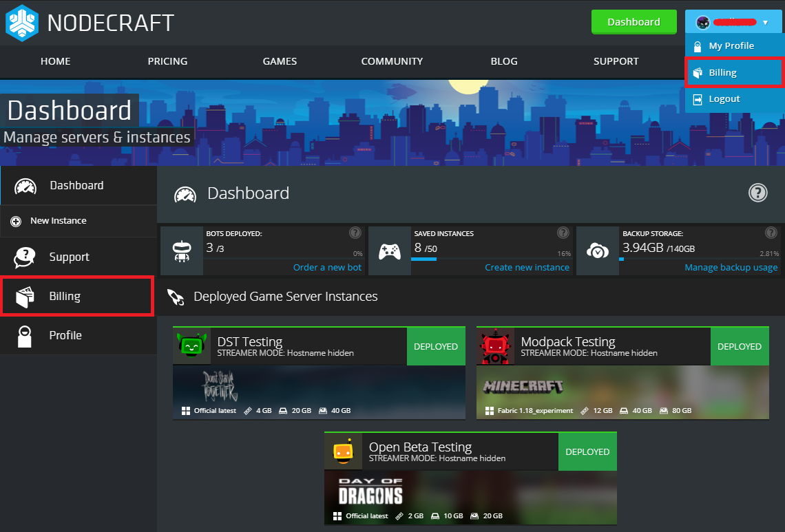Screen dimensions: 785x532
Task: Click the Saved Instances usage progress bar
Action: click(x=491, y=259)
